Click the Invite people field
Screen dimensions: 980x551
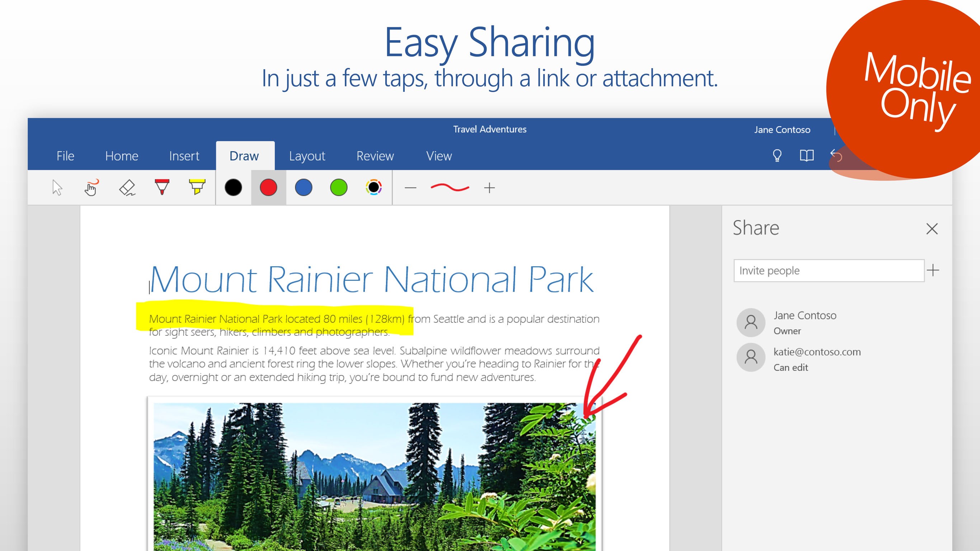click(829, 270)
